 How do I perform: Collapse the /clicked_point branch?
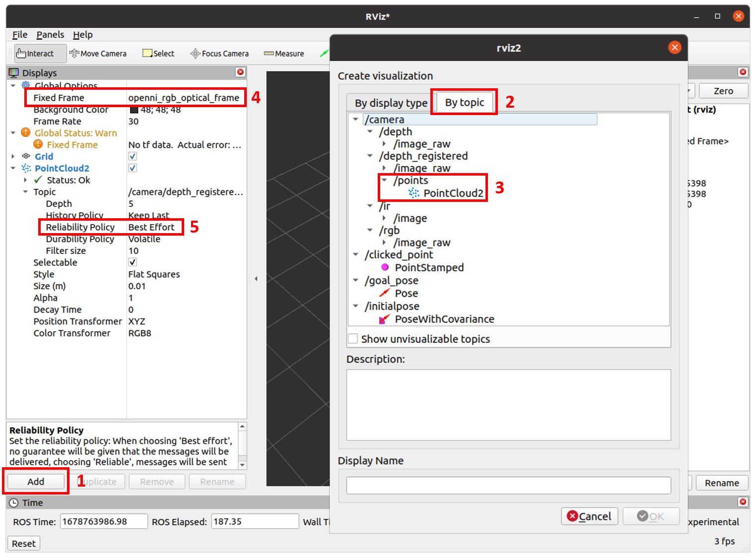(x=355, y=254)
